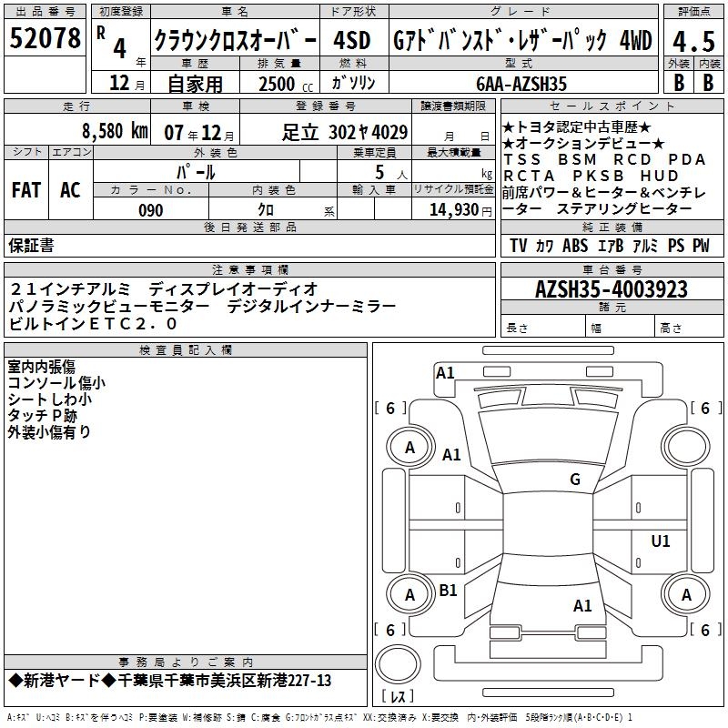Click the color number 090
Viewport: 728px width, 728px height.
[150, 210]
